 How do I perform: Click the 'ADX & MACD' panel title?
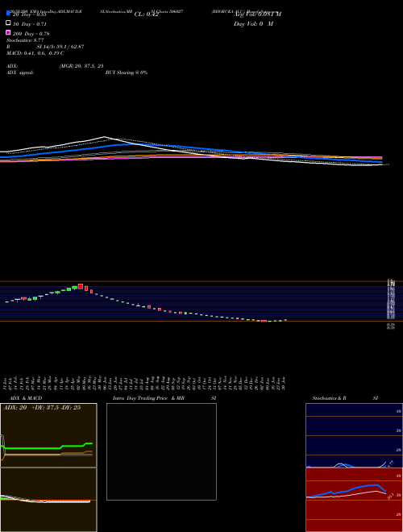coord(26,398)
